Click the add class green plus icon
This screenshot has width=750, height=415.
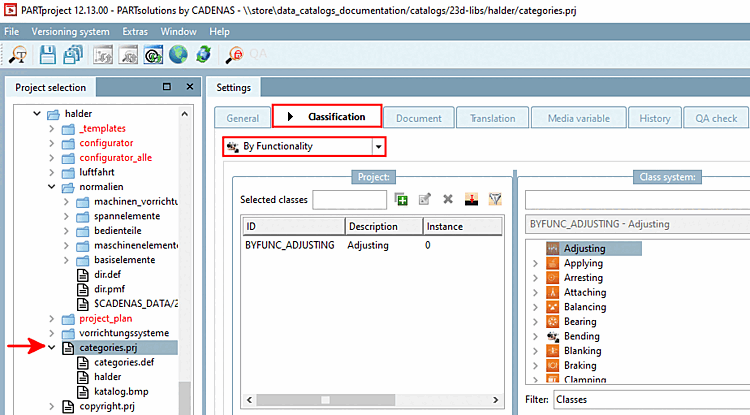(401, 199)
